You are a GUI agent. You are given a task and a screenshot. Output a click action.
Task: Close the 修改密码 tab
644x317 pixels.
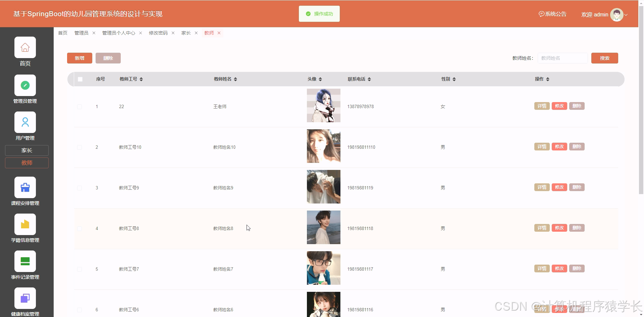(x=173, y=33)
